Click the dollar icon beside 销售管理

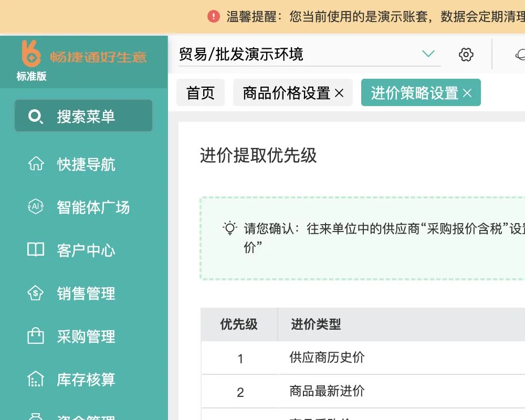tap(36, 293)
